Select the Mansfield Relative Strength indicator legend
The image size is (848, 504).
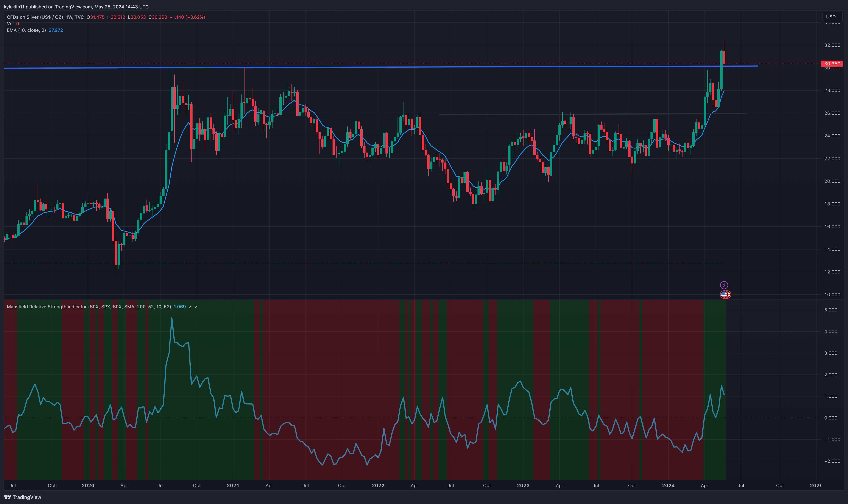coord(88,307)
